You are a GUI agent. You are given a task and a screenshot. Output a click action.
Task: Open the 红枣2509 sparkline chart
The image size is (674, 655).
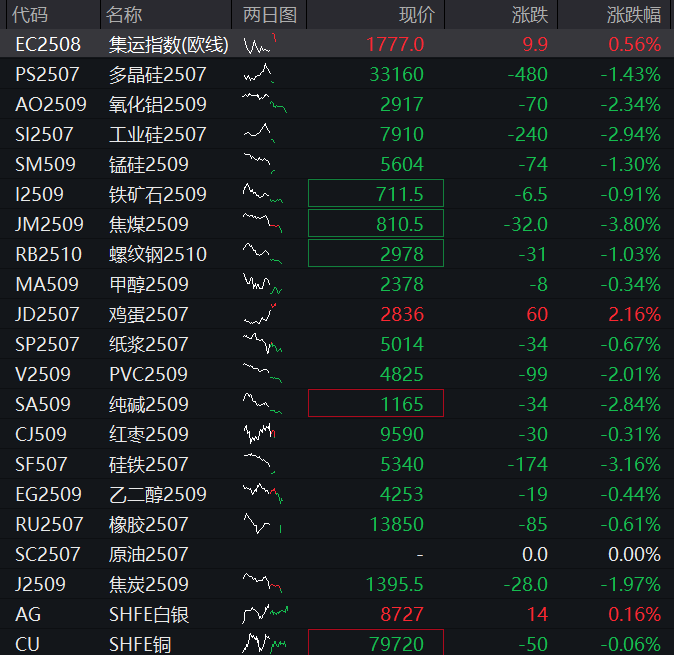click(260, 433)
